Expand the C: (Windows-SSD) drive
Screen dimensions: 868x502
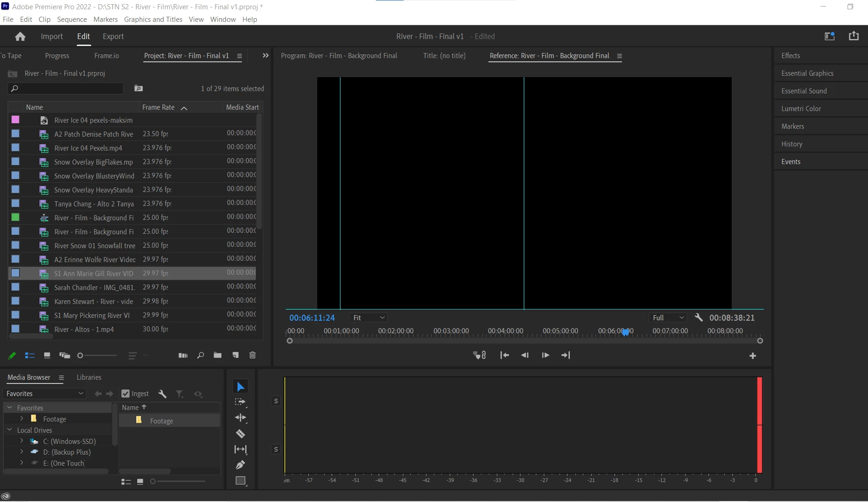pos(21,441)
